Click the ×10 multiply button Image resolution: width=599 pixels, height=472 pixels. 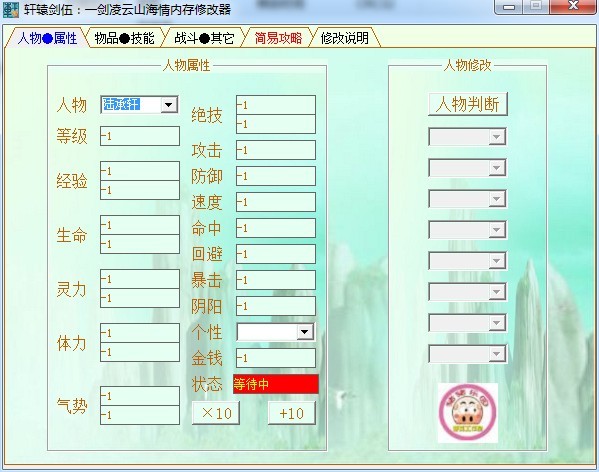(x=216, y=413)
